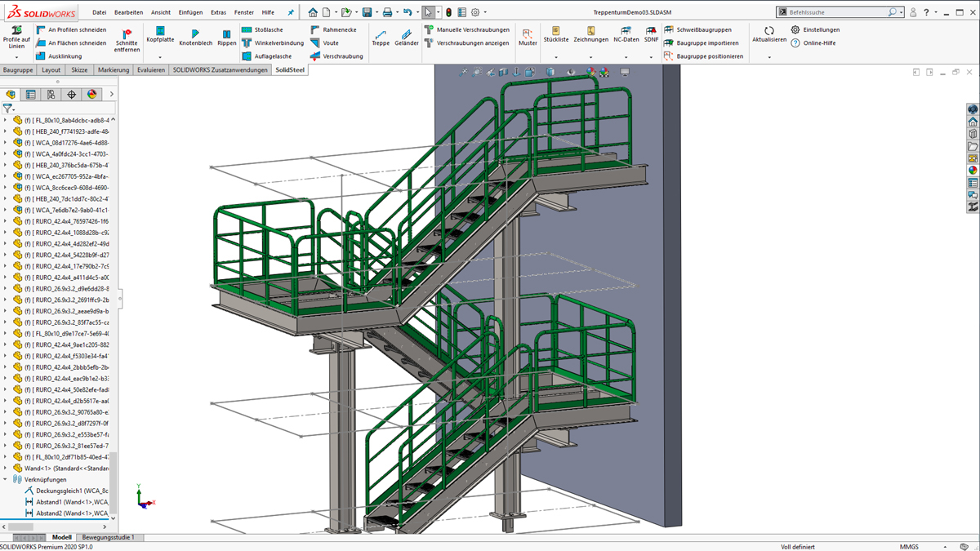This screenshot has height=551, width=980.
Task: Open the DisplayManager color sphere tab
Action: click(91, 95)
